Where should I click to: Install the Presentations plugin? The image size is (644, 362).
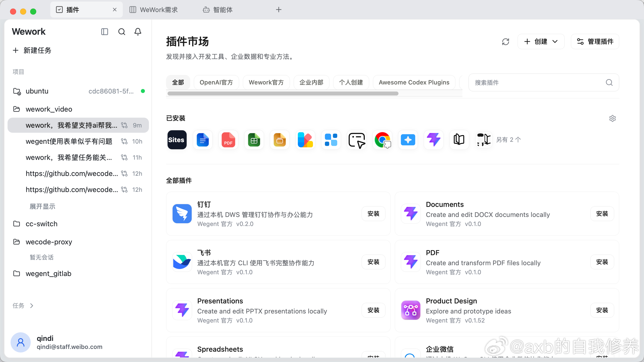(x=373, y=310)
